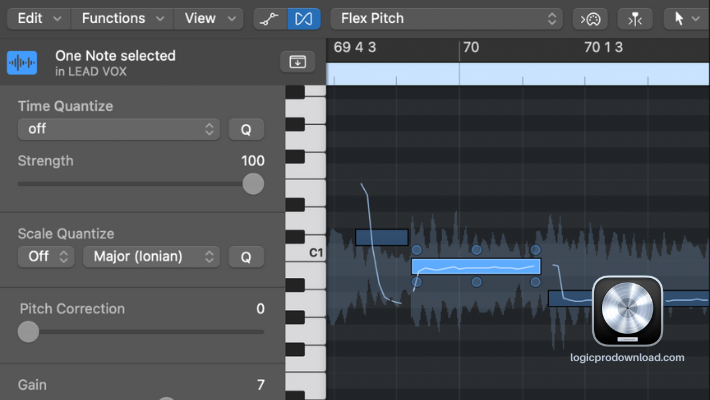Click the Strength slider handle
The width and height of the screenshot is (710, 400).
click(x=253, y=184)
